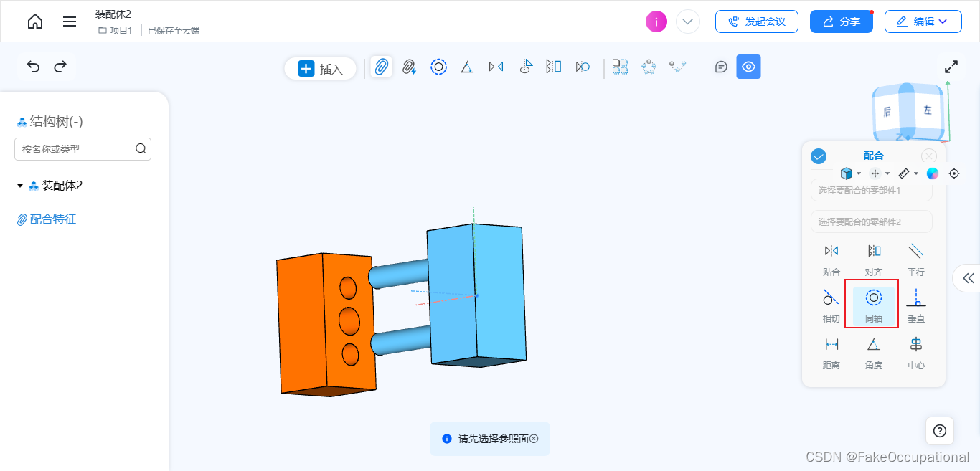Open the display style cube dropdown
Image resolution: width=980 pixels, height=471 pixels.
(851, 173)
